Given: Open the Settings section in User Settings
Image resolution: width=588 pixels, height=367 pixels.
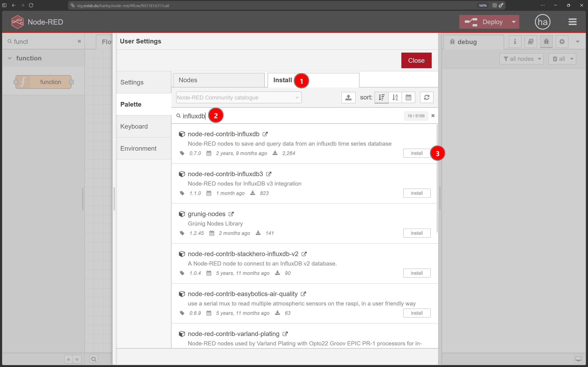Looking at the screenshot, I should 143,82.
